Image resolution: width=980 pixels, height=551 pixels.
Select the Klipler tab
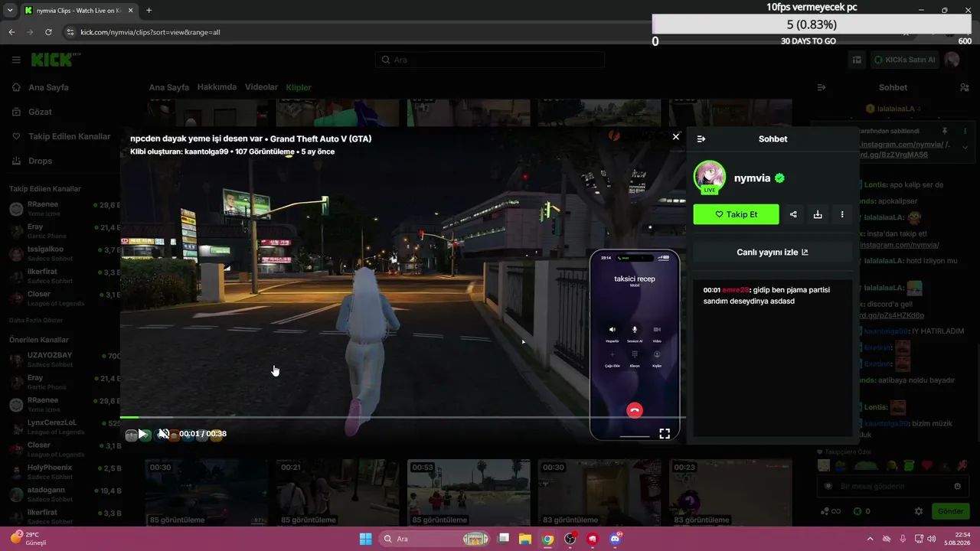299,87
